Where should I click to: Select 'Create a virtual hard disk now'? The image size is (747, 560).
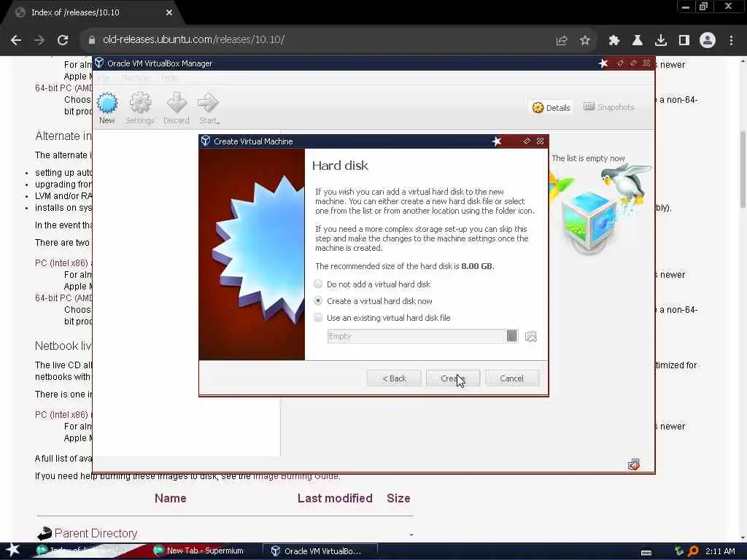coord(373,301)
